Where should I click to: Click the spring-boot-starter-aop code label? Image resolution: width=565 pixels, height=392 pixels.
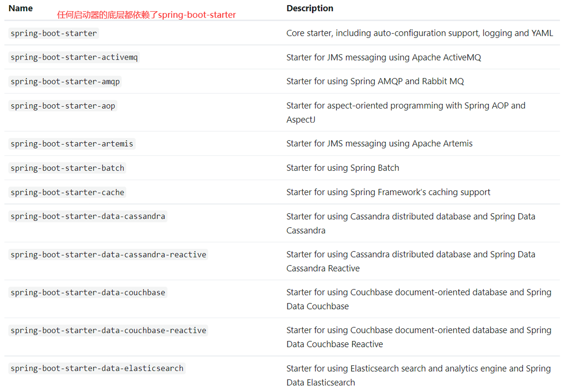pyautogui.click(x=63, y=106)
